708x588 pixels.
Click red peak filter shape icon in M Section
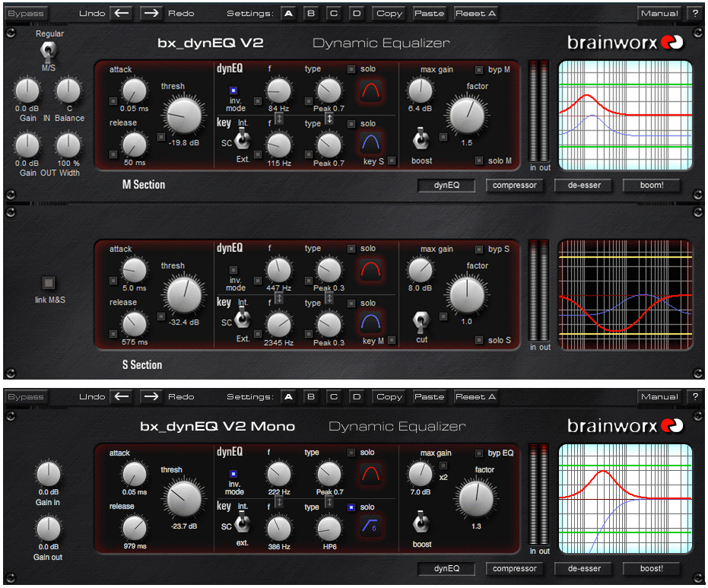[x=370, y=91]
